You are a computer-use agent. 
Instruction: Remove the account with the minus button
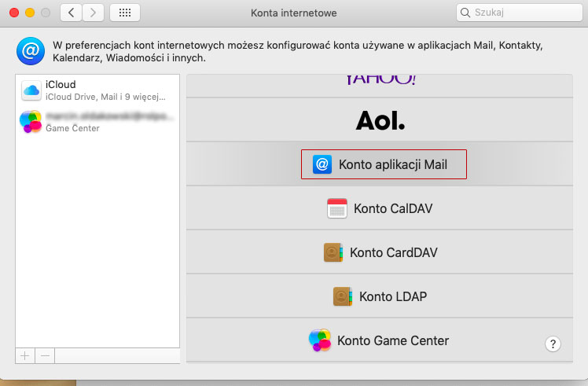[x=45, y=355]
